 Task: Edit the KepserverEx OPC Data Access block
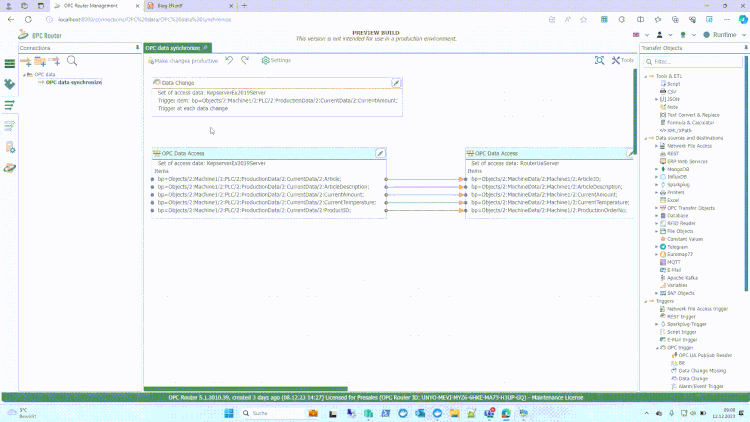pyautogui.click(x=380, y=154)
